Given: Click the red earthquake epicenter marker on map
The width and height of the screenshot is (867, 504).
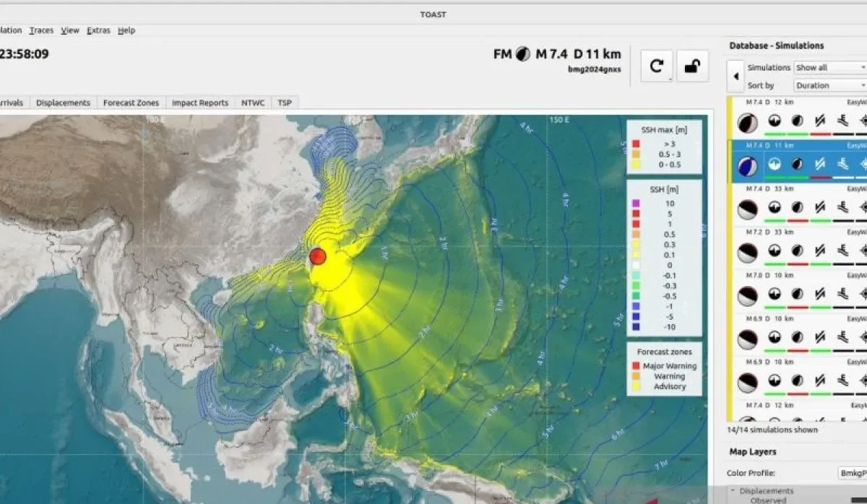Looking at the screenshot, I should click(x=318, y=256).
